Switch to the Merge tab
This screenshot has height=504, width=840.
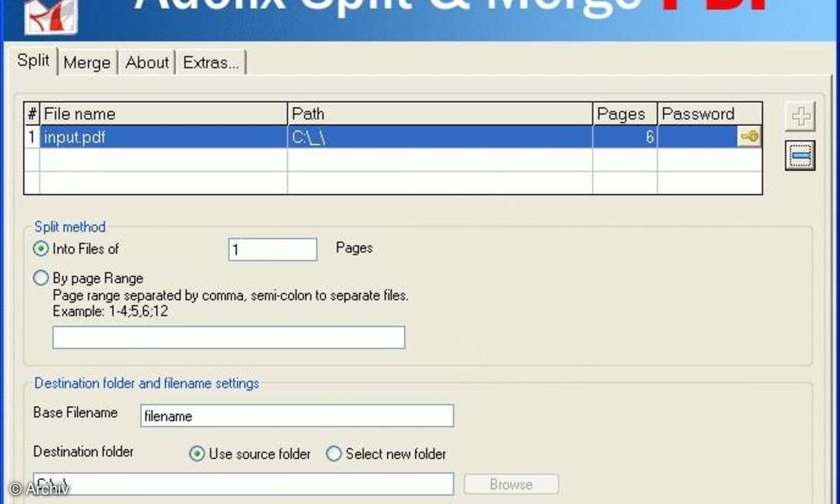pyautogui.click(x=87, y=62)
